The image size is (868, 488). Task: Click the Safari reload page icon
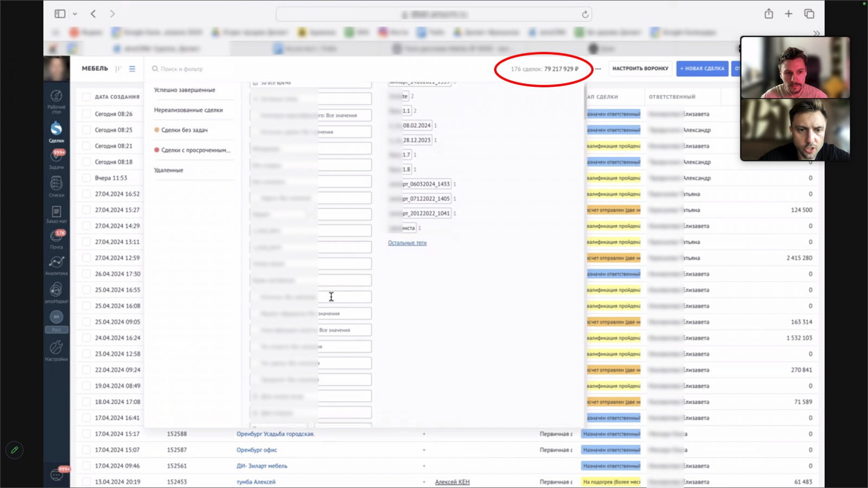(x=585, y=15)
